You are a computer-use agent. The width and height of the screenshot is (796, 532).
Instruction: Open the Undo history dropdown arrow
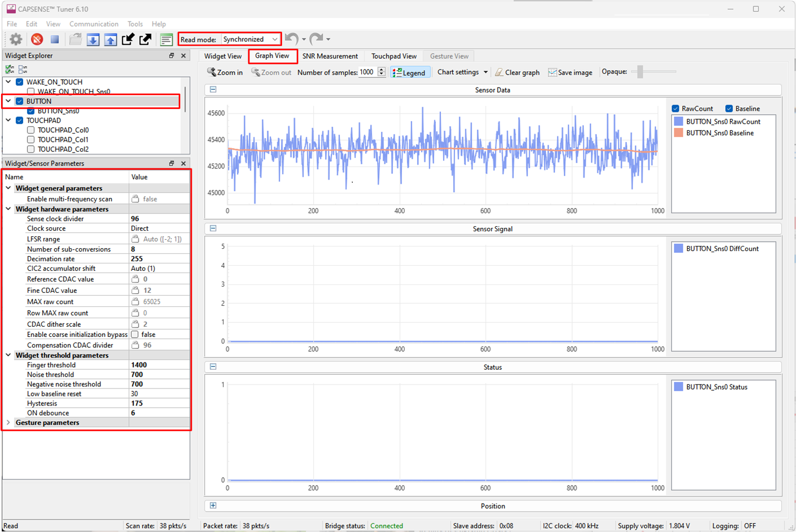coord(304,40)
